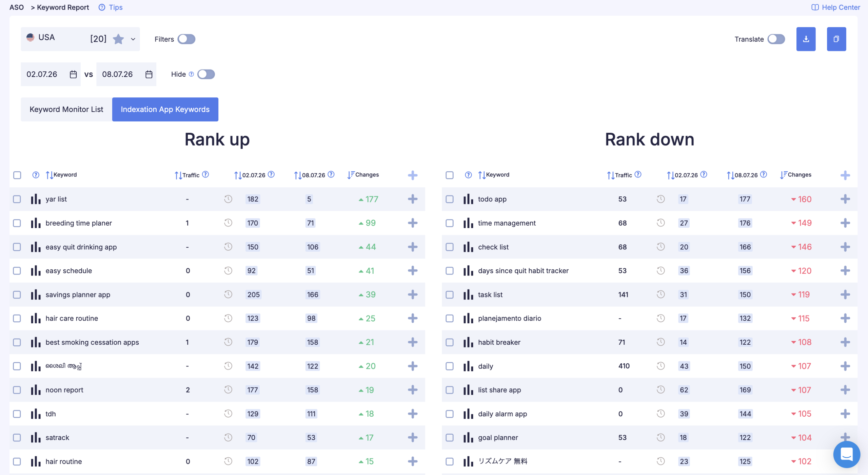Open the Help Center link
The height and width of the screenshot is (475, 868).
[x=835, y=7]
